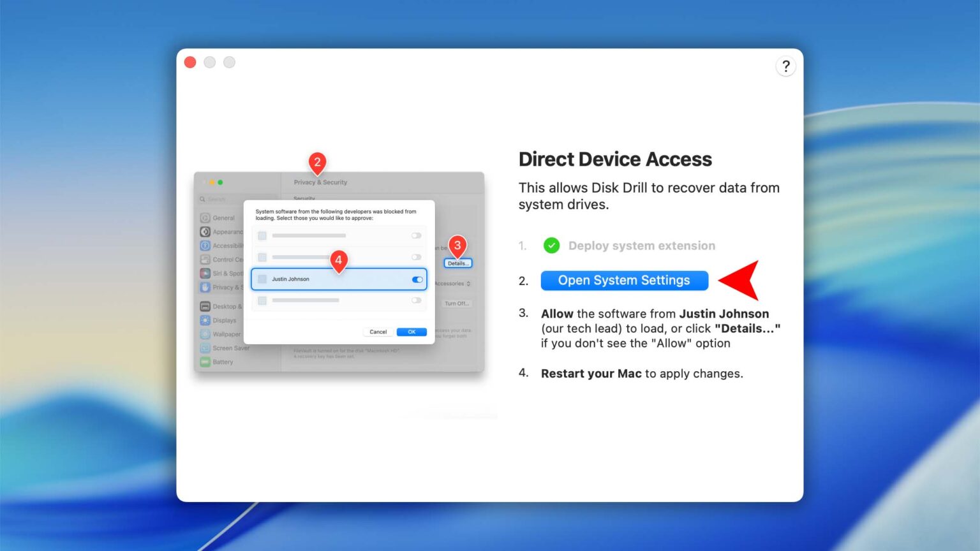
Task: Select the Privacy & Security pane header
Action: pyautogui.click(x=321, y=182)
